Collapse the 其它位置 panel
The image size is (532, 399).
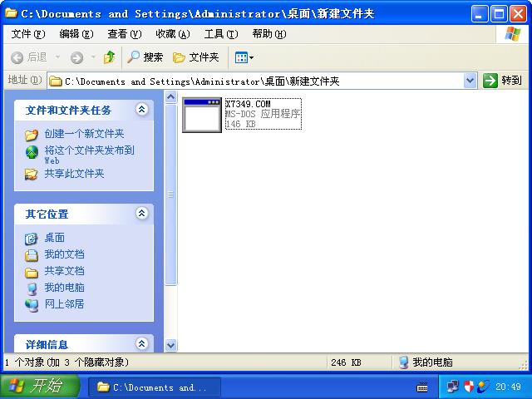coord(142,214)
